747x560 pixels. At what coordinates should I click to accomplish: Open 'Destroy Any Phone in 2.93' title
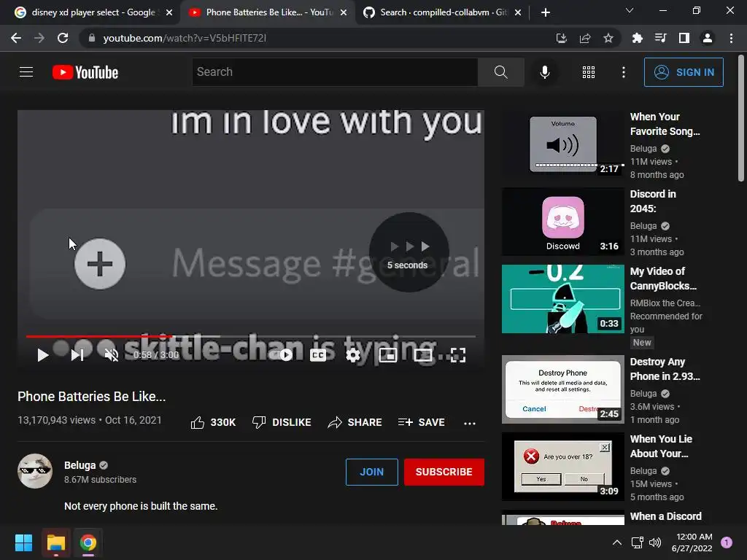point(665,369)
